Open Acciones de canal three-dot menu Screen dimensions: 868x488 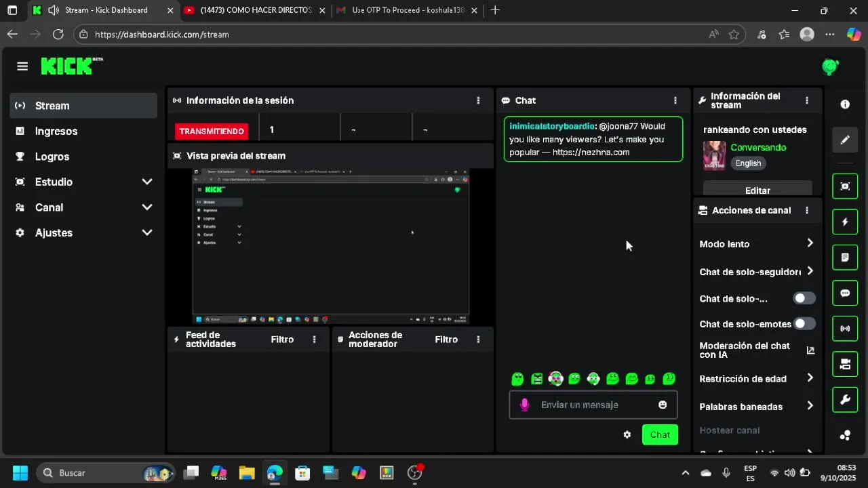coord(806,210)
